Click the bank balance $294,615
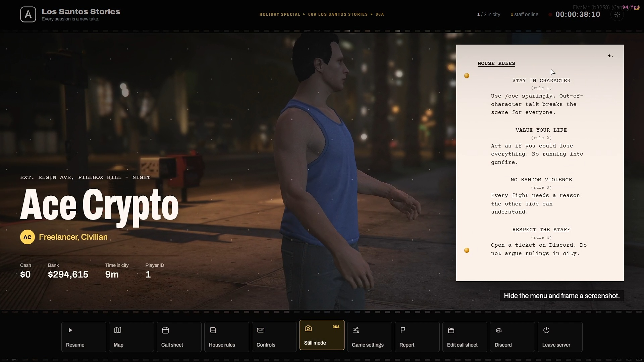The width and height of the screenshot is (644, 362). [68, 275]
